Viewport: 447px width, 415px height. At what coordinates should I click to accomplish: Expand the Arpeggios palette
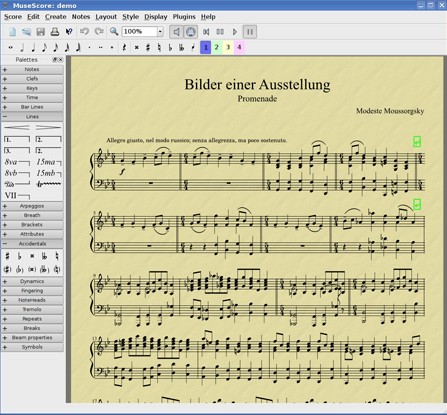tap(32, 206)
